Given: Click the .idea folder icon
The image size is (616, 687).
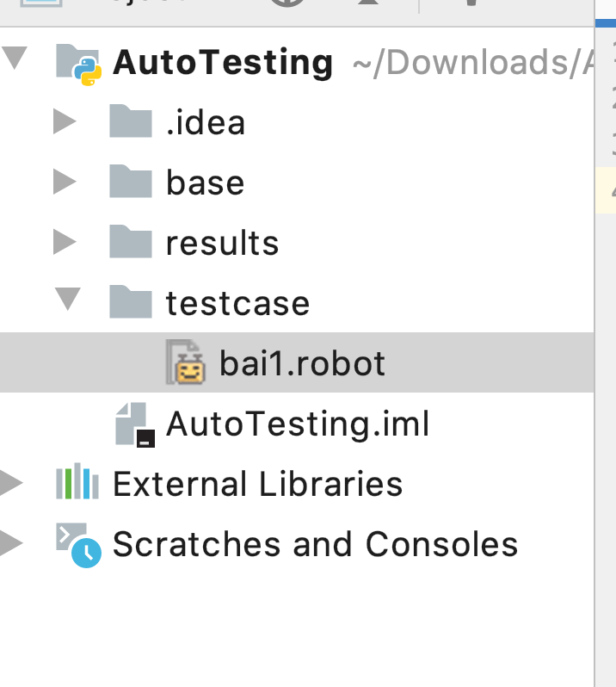Looking at the screenshot, I should [131, 122].
